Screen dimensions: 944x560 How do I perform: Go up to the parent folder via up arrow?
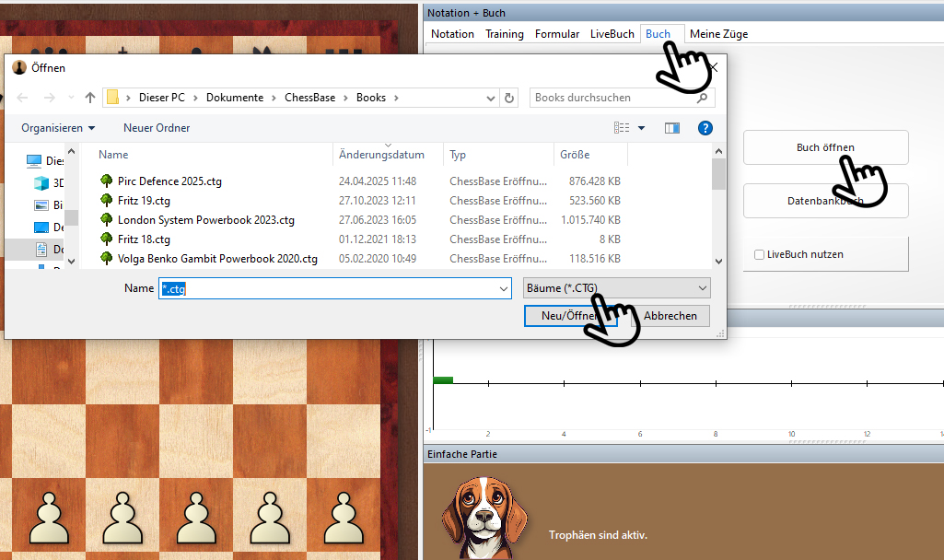click(89, 97)
